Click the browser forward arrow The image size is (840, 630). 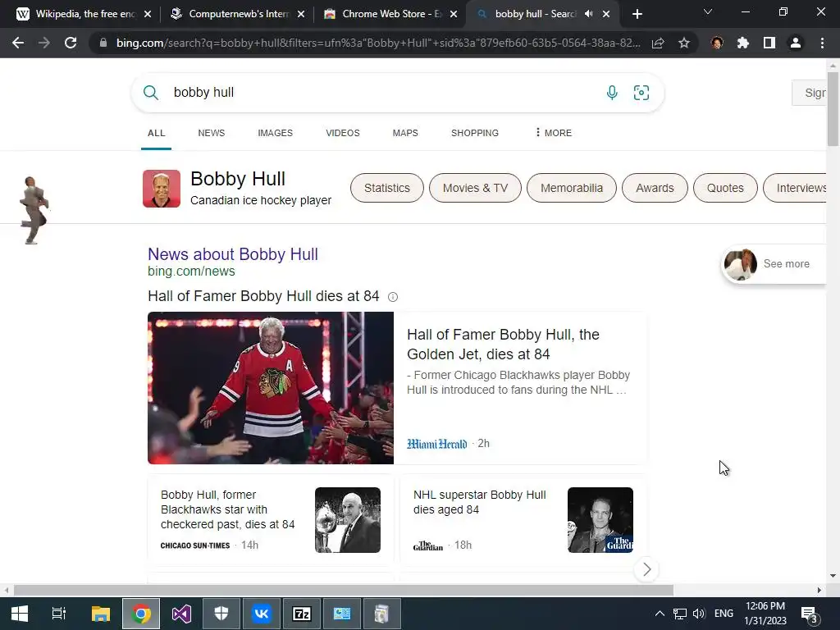pos(44,43)
